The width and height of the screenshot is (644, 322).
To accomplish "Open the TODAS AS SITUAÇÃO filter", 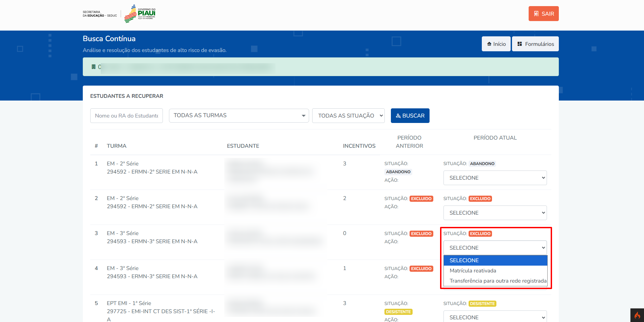I will [348, 115].
